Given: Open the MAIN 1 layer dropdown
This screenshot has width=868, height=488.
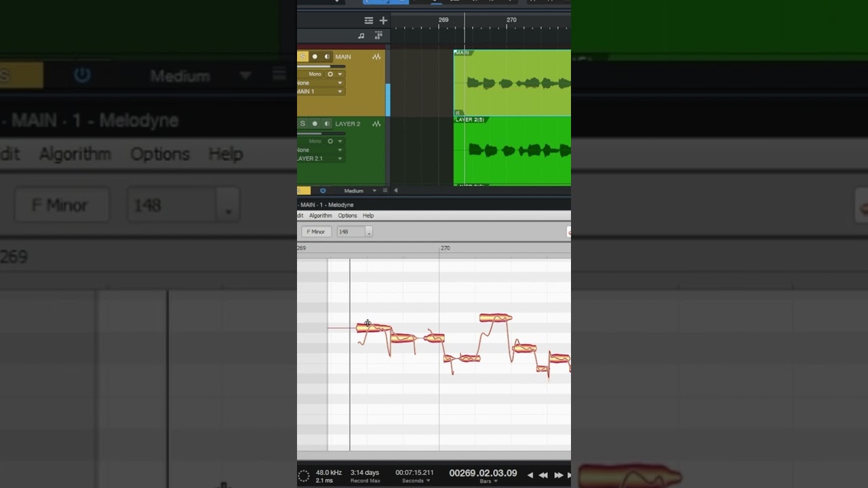Looking at the screenshot, I should (321, 91).
